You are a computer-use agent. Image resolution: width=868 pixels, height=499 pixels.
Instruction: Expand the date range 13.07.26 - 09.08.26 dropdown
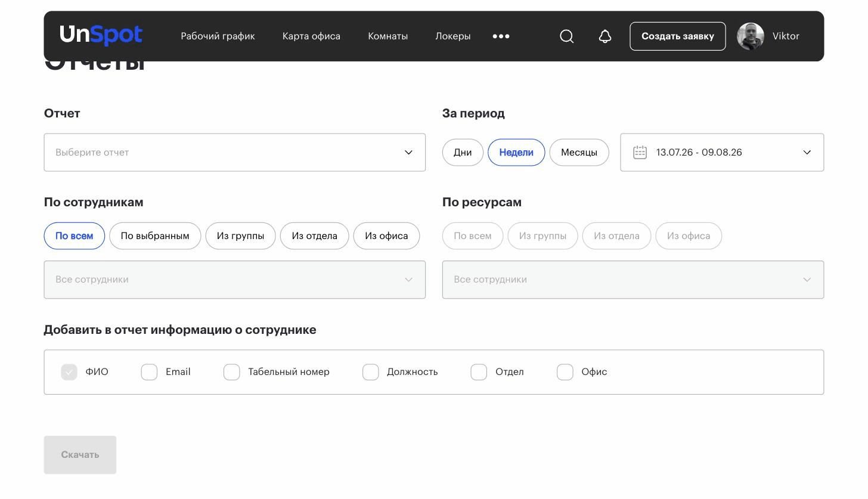722,153
